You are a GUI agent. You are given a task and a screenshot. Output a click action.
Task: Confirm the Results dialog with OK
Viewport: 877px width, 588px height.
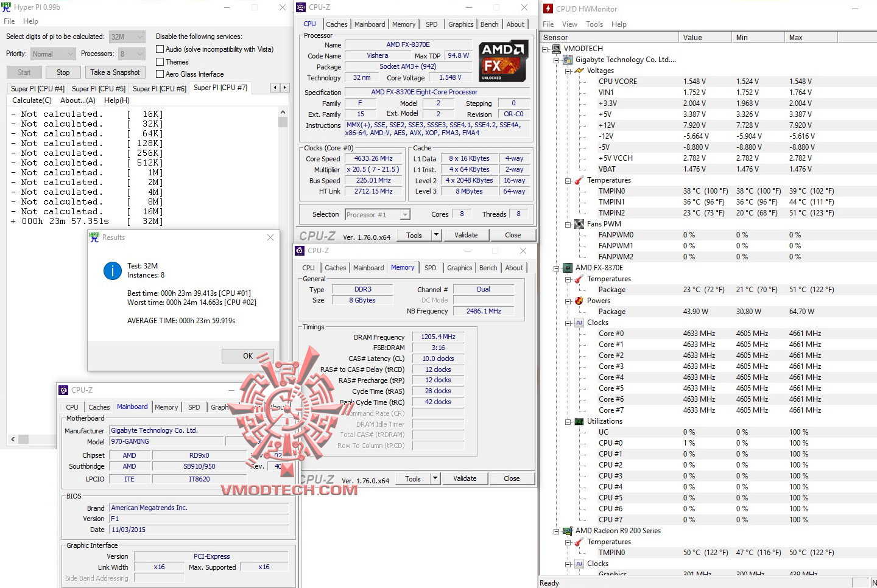(247, 356)
